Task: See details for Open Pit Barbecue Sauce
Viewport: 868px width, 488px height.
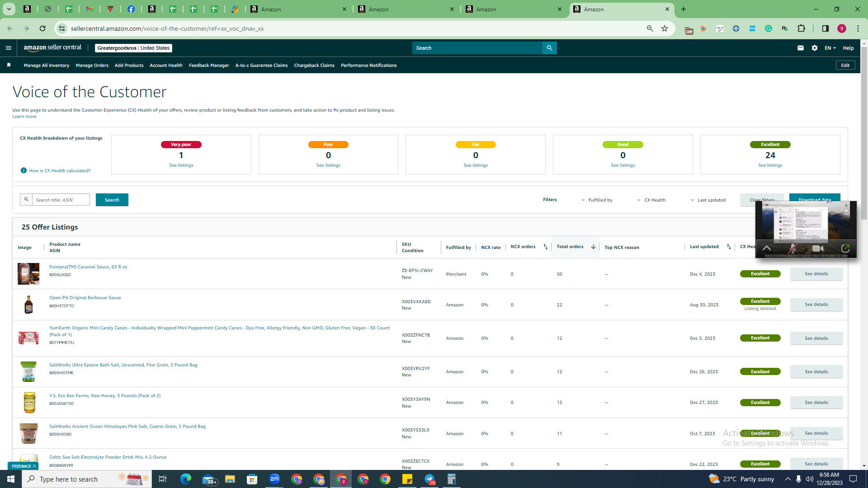Action: 816,305
